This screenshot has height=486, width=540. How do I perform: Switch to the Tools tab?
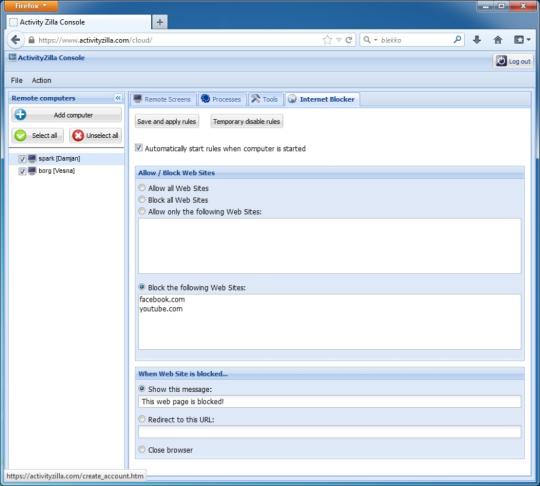264,99
